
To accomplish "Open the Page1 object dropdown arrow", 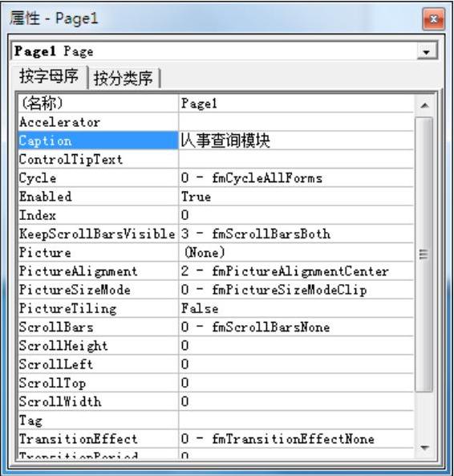I will pyautogui.click(x=427, y=52).
